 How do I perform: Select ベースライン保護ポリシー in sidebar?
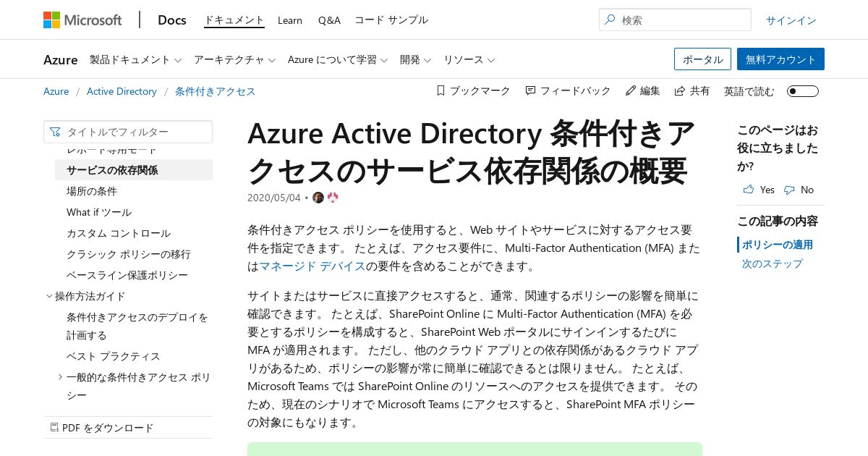[x=127, y=275]
